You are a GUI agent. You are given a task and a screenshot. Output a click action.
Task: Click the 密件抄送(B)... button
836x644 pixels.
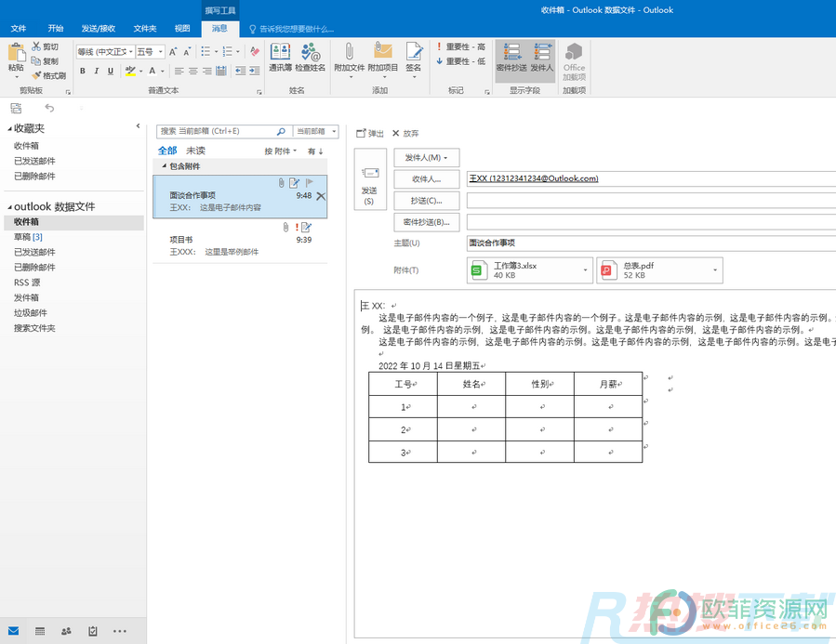coord(427,222)
